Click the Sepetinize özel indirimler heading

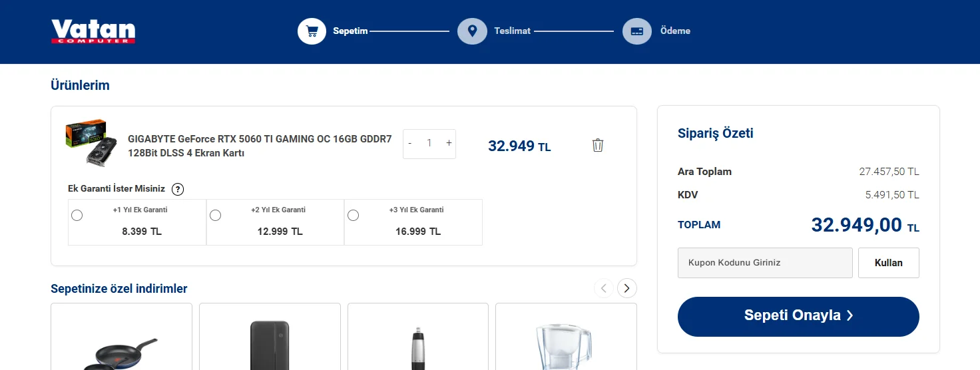coord(119,289)
